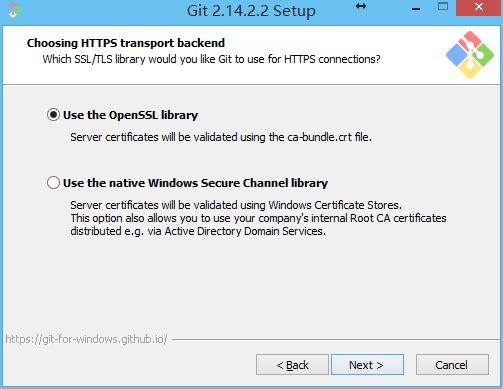Go back with the Back button
The width and height of the screenshot is (503, 389).
[292, 365]
